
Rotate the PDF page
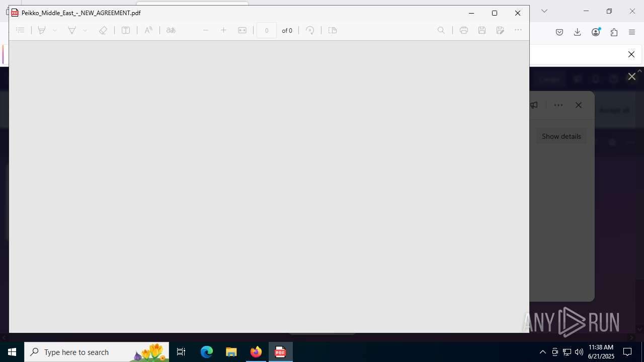pyautogui.click(x=310, y=30)
